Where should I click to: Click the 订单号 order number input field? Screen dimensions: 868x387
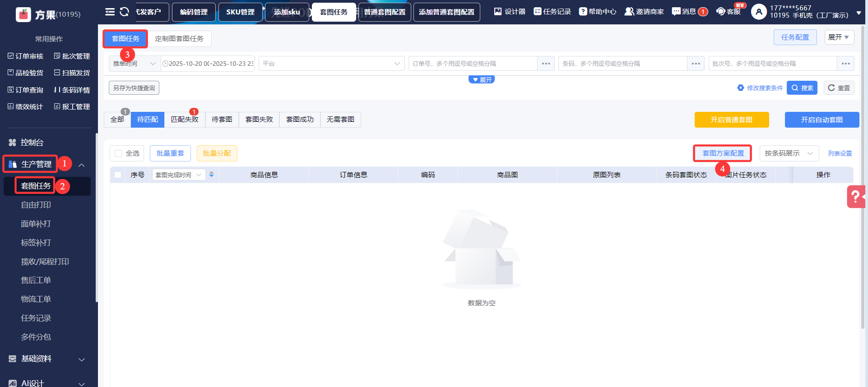[x=473, y=64]
